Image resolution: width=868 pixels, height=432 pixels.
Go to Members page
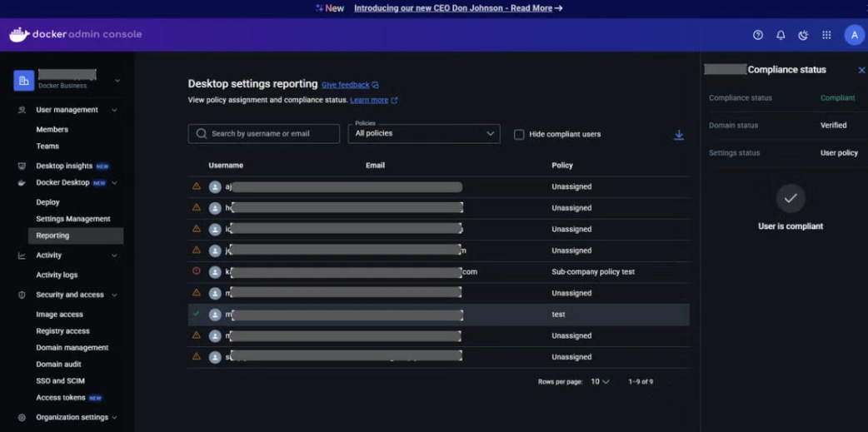coord(52,130)
